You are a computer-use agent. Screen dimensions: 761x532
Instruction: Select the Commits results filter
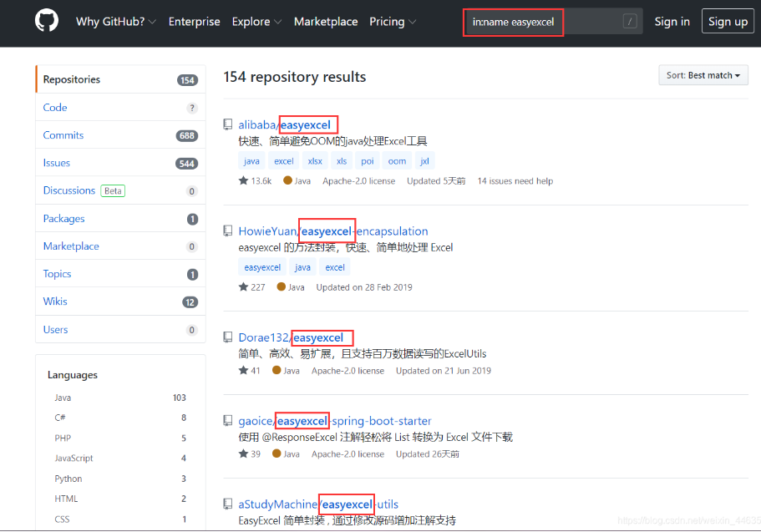(120, 135)
